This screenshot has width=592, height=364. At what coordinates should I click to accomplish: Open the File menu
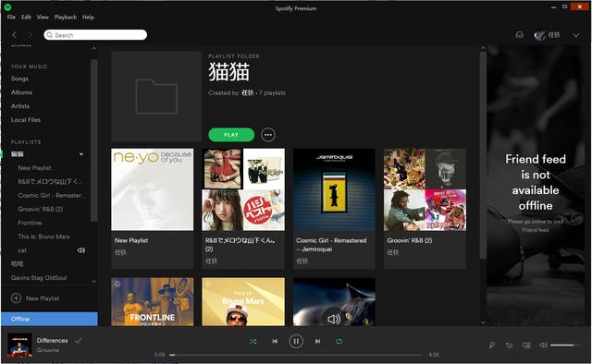(11, 17)
